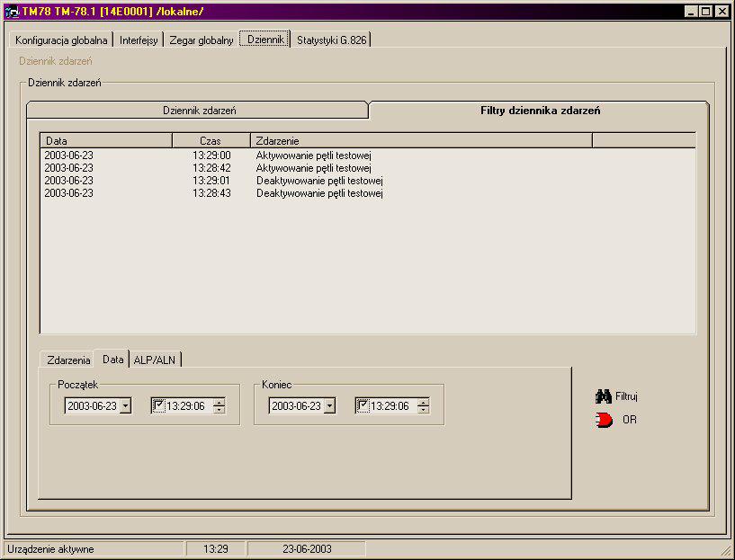Click 'Urządzenie aktywne' in status bar

(50, 548)
